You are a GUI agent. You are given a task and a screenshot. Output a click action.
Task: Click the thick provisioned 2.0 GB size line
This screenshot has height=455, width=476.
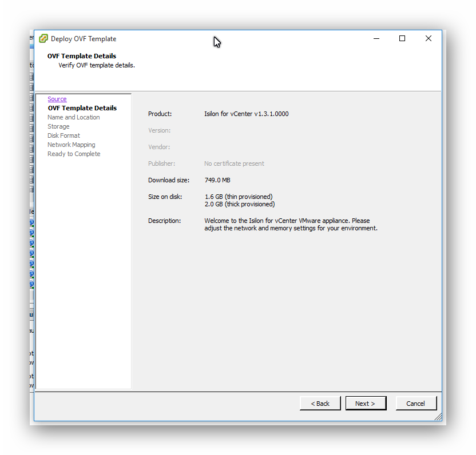(239, 204)
